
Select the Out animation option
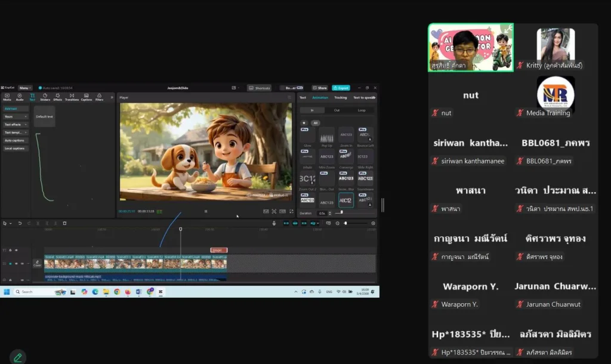click(x=337, y=110)
